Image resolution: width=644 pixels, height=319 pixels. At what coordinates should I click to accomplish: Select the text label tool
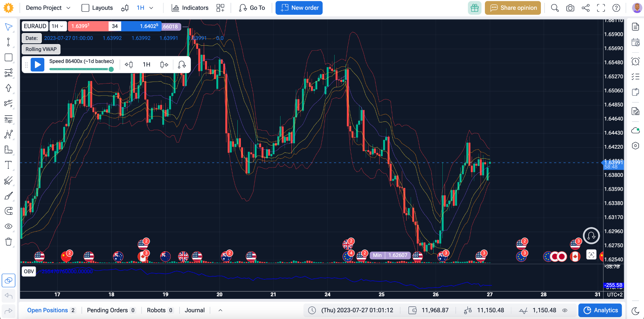(x=8, y=165)
